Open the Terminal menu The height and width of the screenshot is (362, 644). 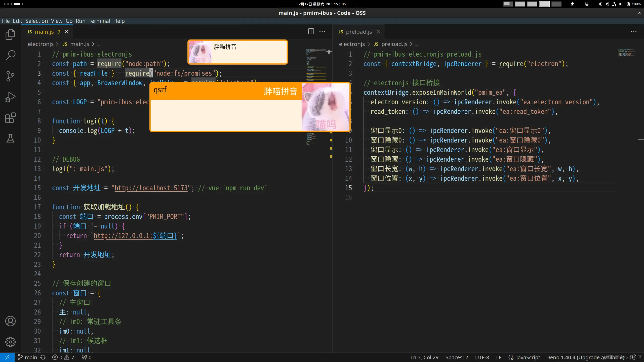click(x=99, y=21)
